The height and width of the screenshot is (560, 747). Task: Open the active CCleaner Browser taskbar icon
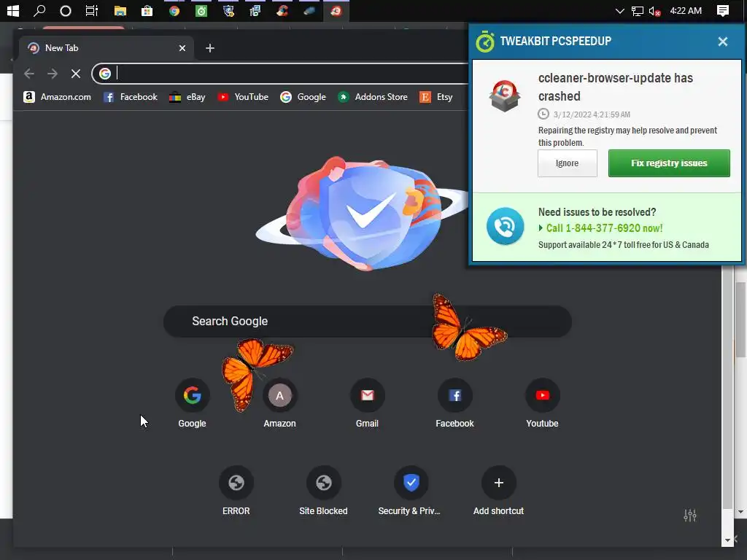tap(336, 10)
